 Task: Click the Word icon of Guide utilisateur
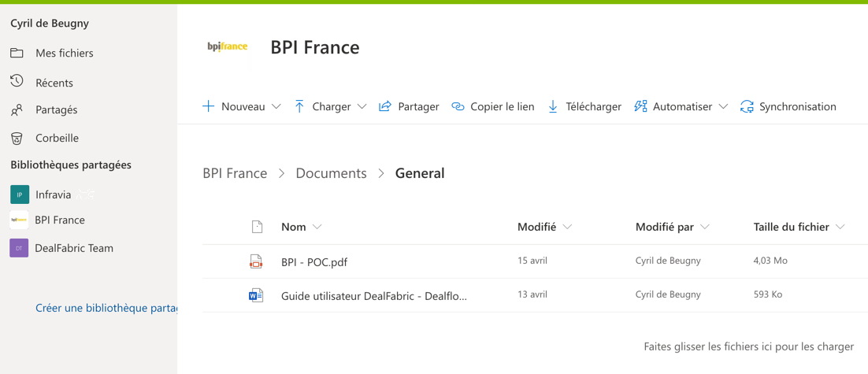click(x=256, y=295)
